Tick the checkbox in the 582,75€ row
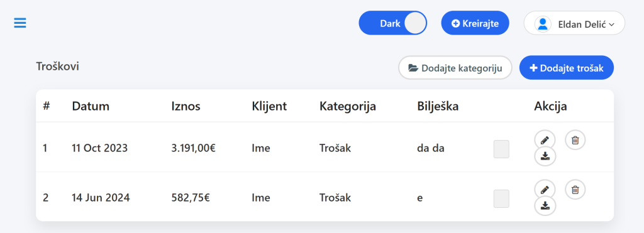This screenshot has height=233, width=644. (x=501, y=198)
